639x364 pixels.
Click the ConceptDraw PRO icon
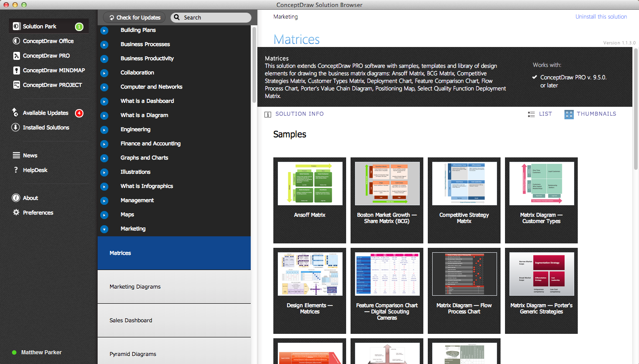click(16, 55)
